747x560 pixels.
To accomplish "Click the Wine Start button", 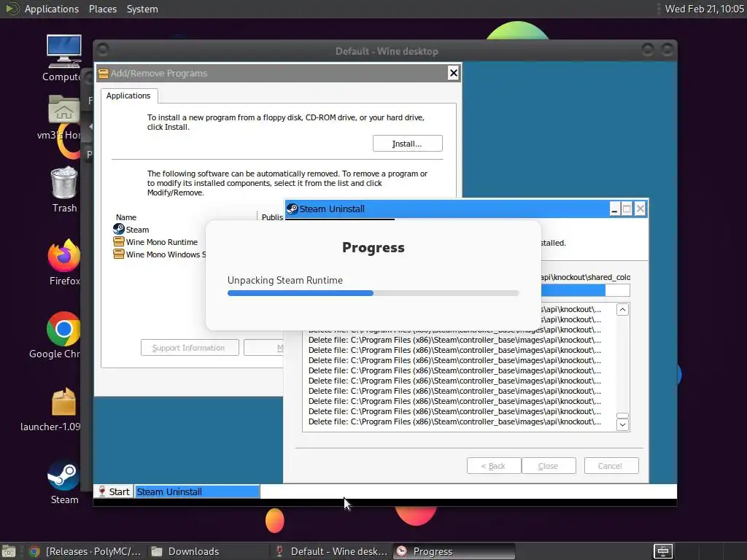I will point(113,491).
